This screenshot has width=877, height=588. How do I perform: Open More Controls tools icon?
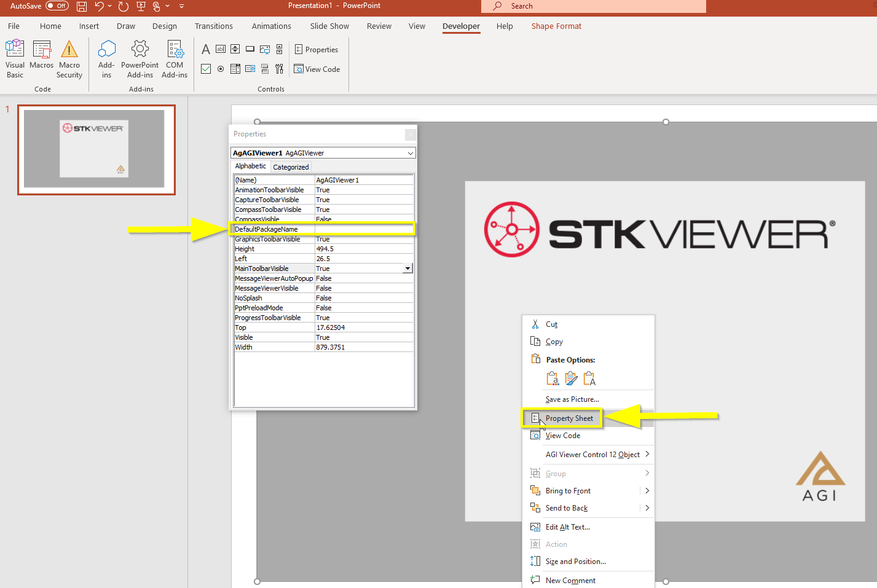280,69
